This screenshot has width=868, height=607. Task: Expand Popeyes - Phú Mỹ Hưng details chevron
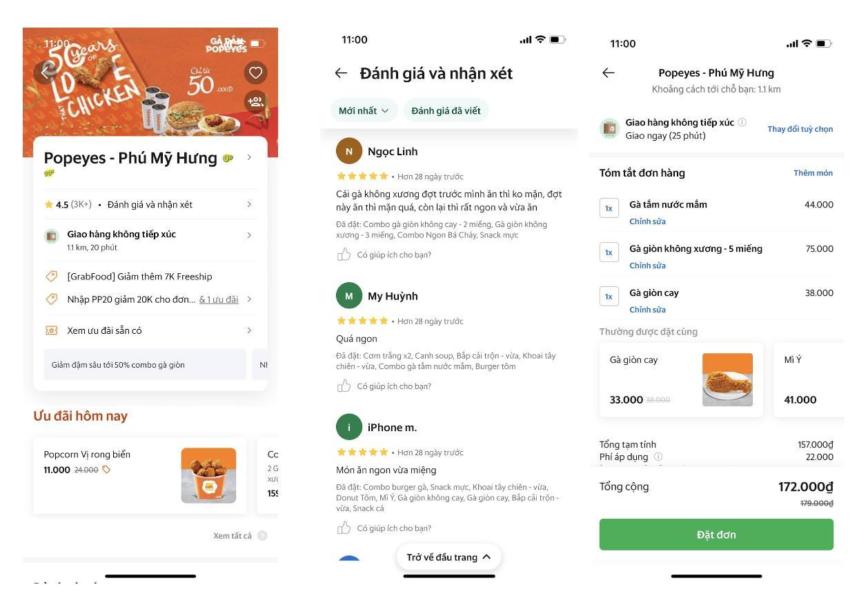249,157
